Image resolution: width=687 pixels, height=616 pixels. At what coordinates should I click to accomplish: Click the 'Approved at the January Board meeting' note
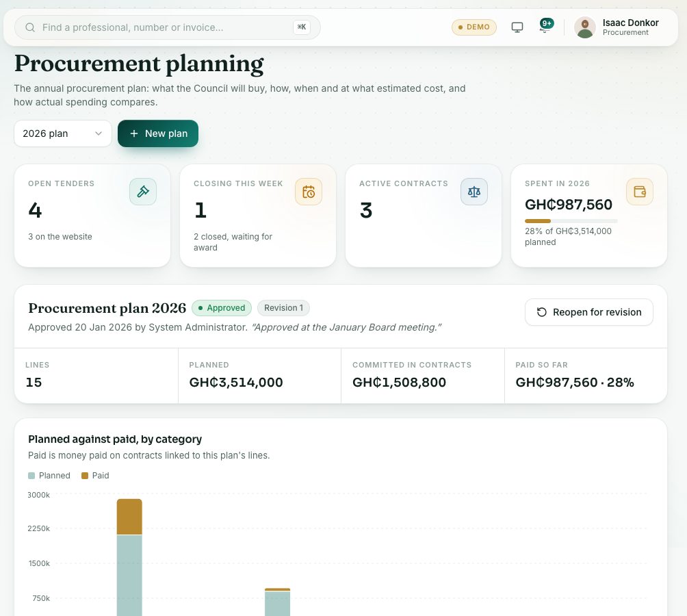point(346,327)
